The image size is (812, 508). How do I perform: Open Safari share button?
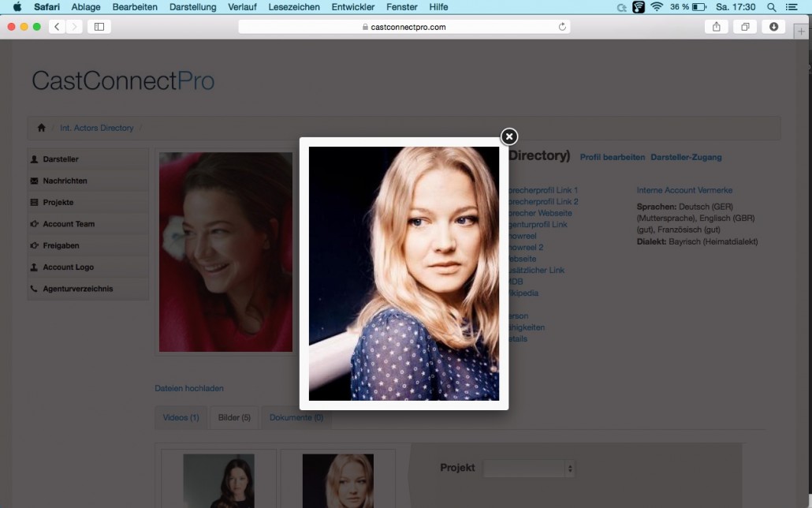716,27
